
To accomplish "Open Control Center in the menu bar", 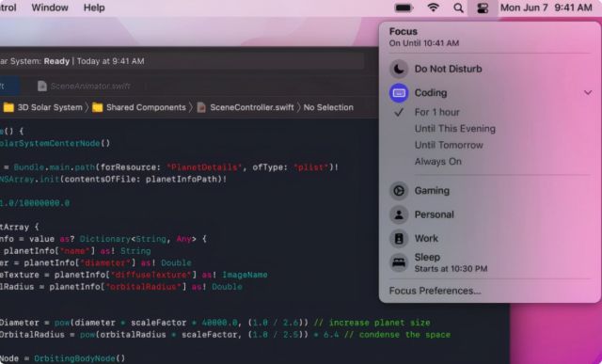I will (x=483, y=8).
